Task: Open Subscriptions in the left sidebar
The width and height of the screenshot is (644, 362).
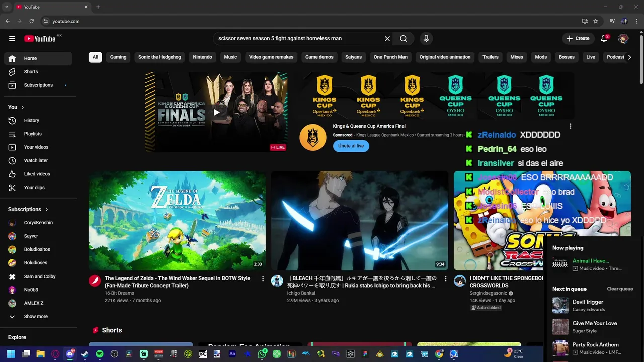Action: click(38, 85)
